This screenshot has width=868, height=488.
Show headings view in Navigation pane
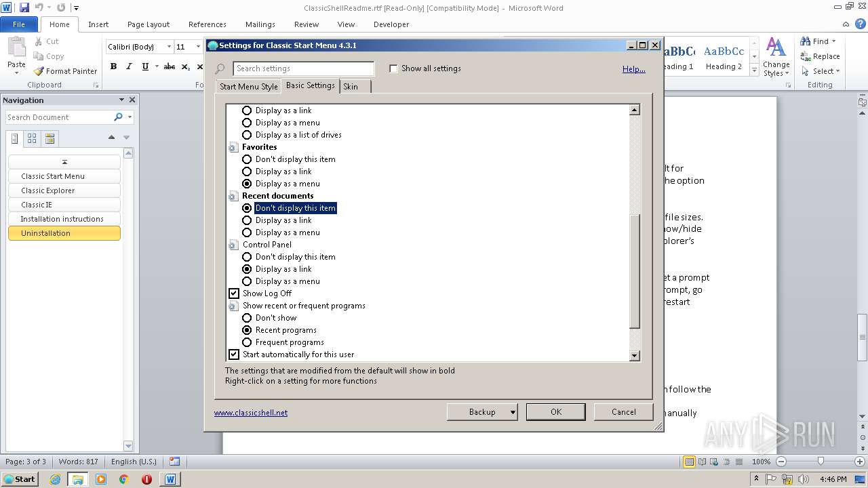click(x=15, y=138)
